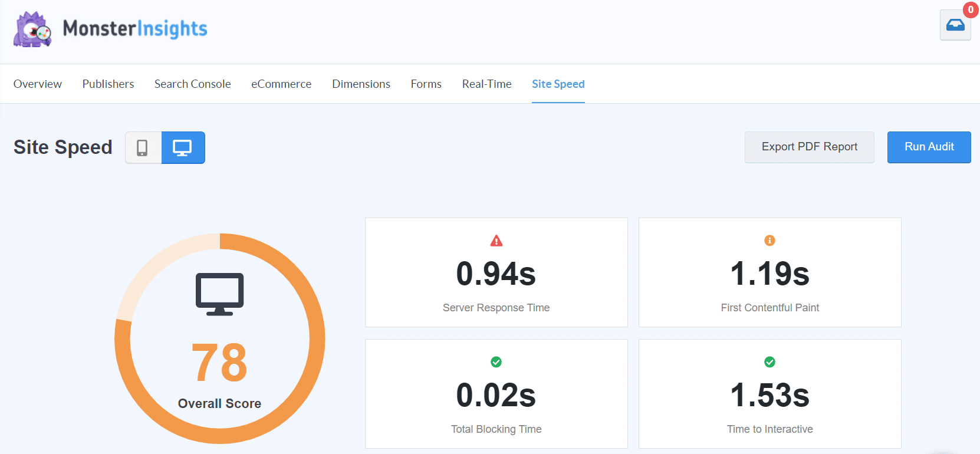Open the Real-Time report tab
Screen dimensions: 980x454
(x=486, y=84)
